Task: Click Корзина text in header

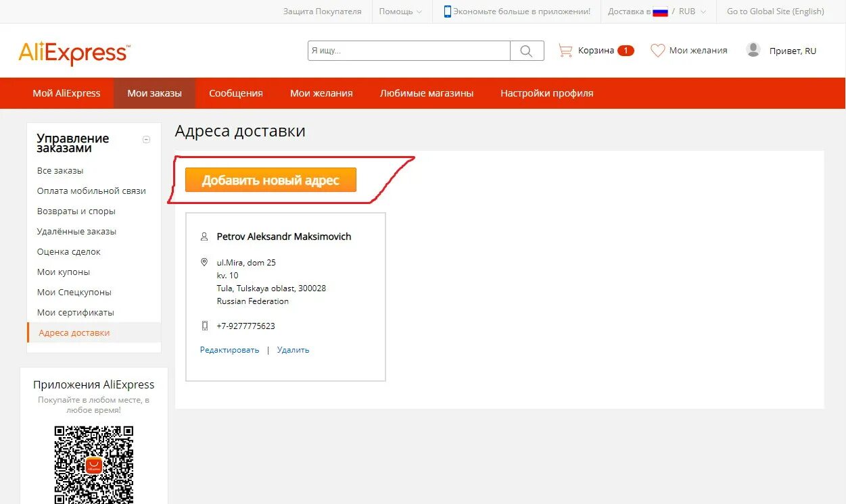Action: (596, 51)
